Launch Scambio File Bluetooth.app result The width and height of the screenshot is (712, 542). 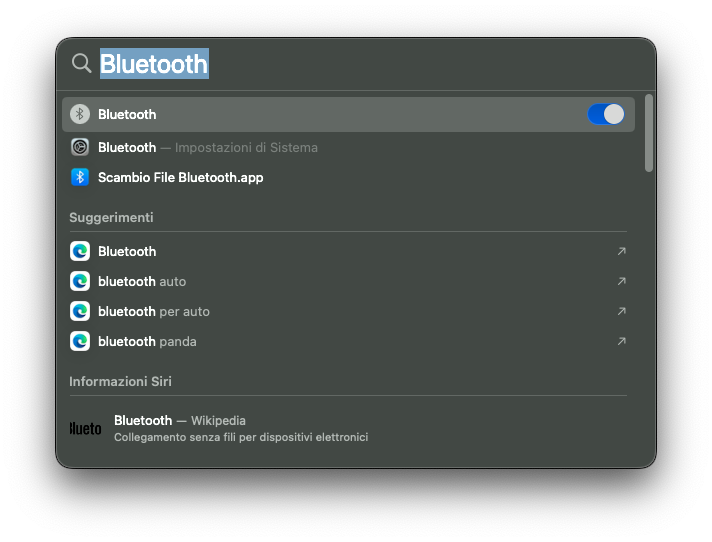(x=180, y=177)
